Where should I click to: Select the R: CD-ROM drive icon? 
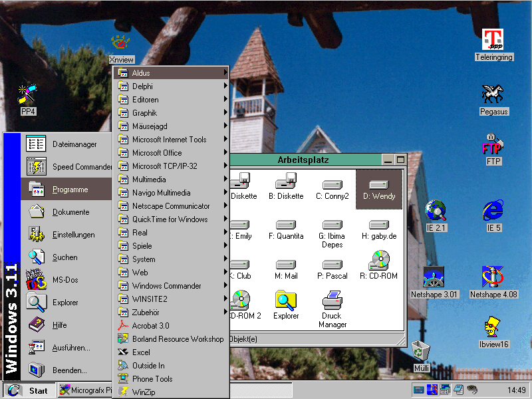(378, 261)
